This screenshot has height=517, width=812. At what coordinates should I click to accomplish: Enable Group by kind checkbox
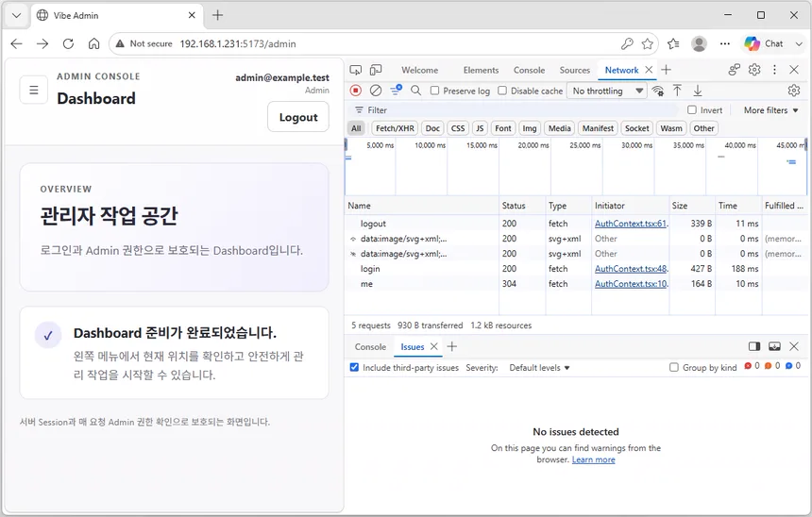pyautogui.click(x=674, y=367)
